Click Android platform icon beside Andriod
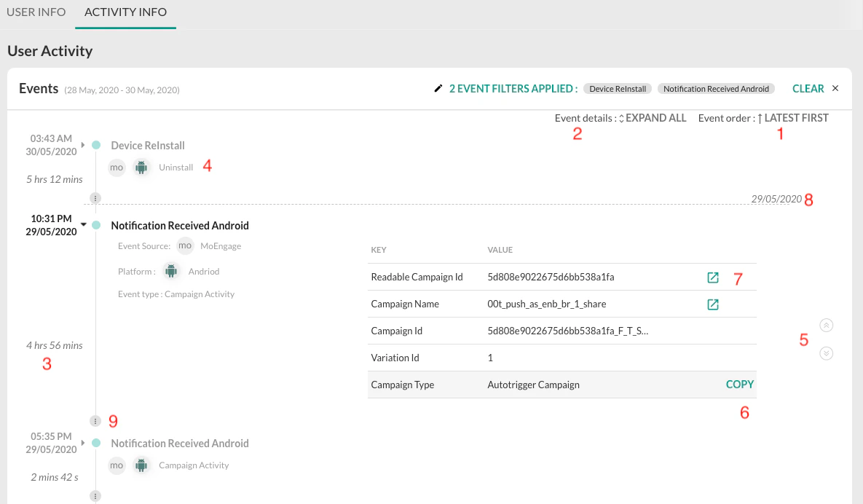The image size is (863, 504). [171, 271]
